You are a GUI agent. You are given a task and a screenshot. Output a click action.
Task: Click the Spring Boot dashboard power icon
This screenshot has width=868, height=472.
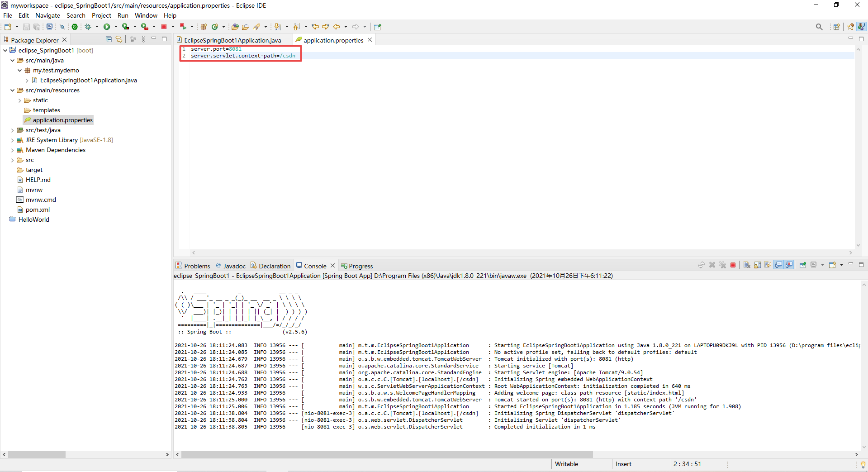pos(75,27)
